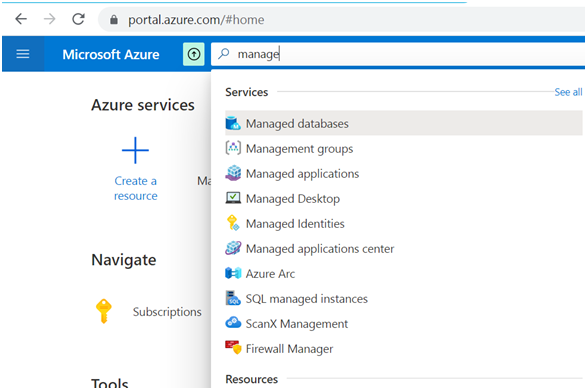Go back using browser back arrow
Screen dimensions: 587x390
(21, 19)
